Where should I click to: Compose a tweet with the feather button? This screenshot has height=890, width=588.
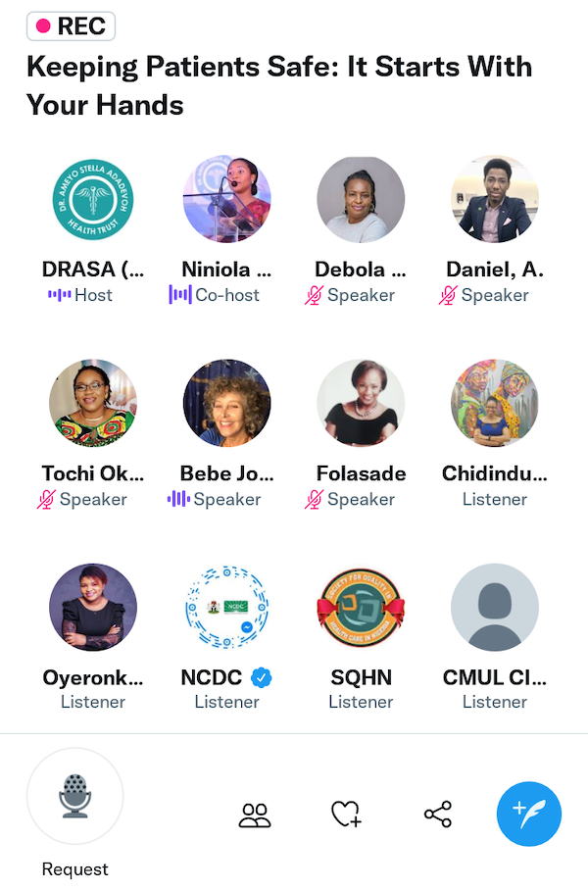click(x=529, y=814)
